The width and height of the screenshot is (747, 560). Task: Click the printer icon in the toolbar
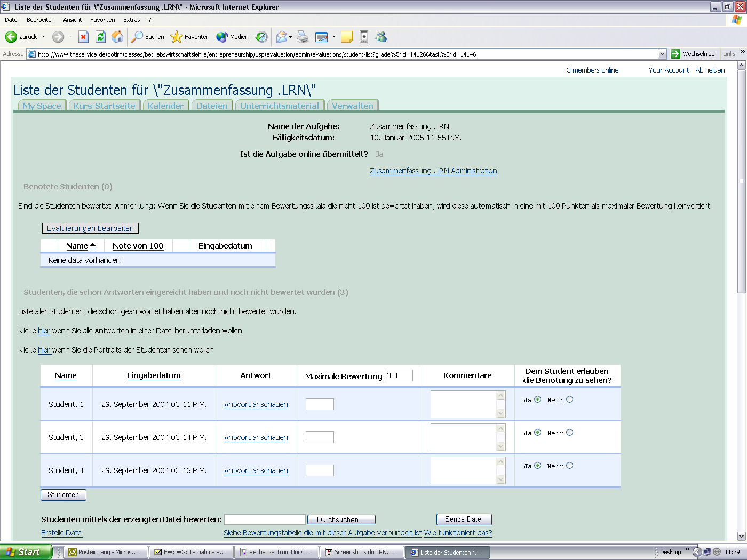303,37
